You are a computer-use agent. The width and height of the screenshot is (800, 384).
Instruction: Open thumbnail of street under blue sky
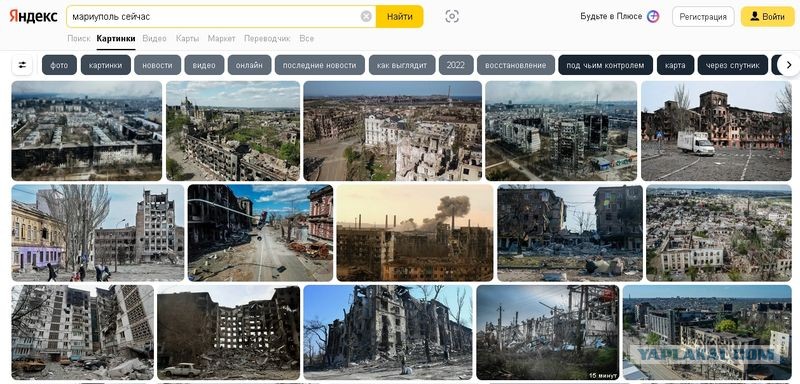click(x=260, y=233)
